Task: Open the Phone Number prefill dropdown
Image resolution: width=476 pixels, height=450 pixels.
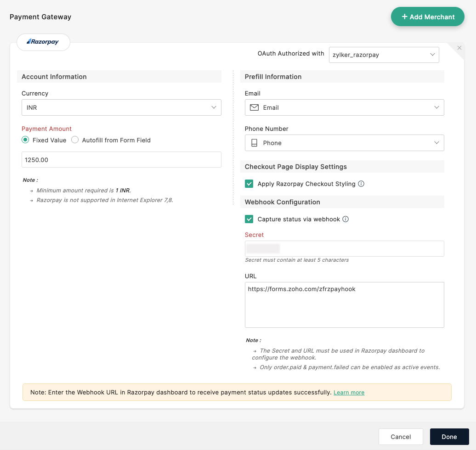Action: coord(345,143)
